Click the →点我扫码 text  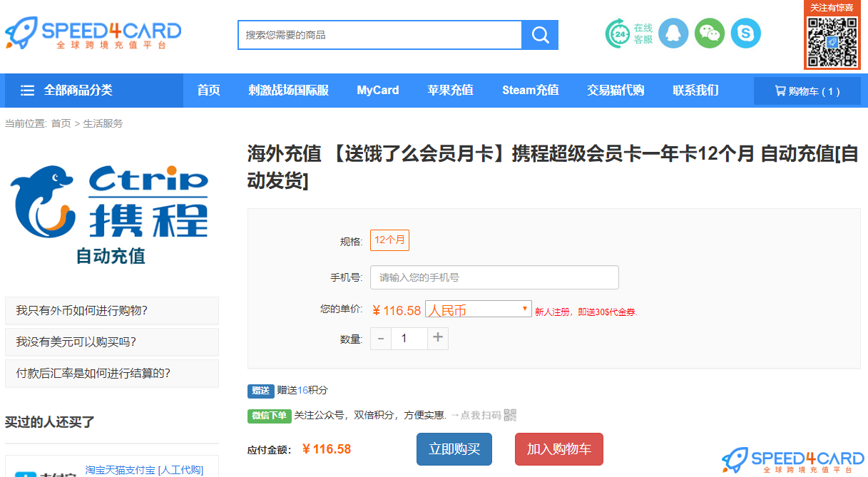475,415
